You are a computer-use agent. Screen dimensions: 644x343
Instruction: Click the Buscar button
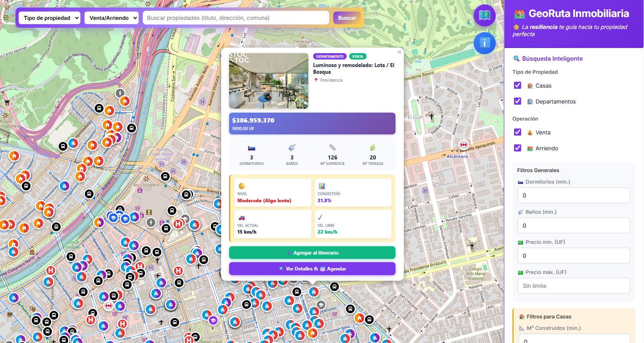coord(347,18)
